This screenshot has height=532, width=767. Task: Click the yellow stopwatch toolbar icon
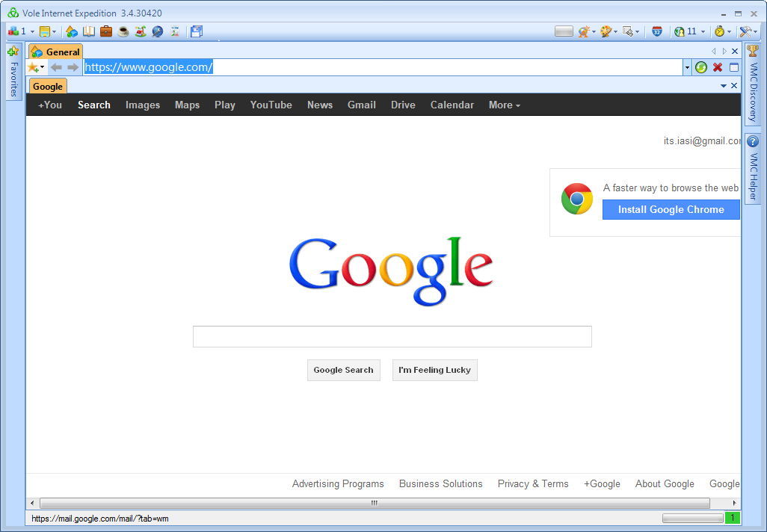click(719, 31)
